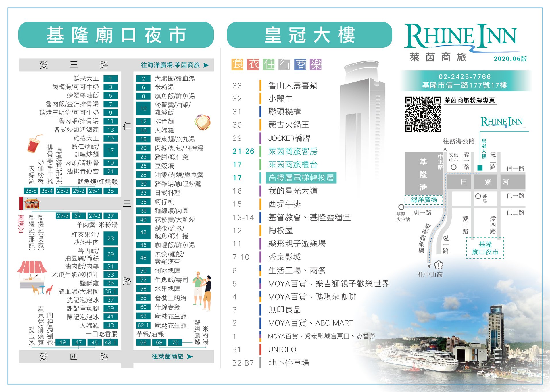Click stall number 49 box

(63, 342)
